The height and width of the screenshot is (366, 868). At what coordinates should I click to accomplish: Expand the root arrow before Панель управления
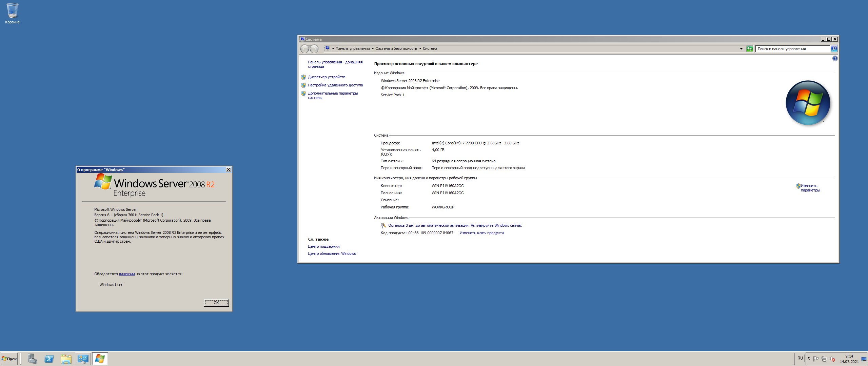tap(333, 49)
